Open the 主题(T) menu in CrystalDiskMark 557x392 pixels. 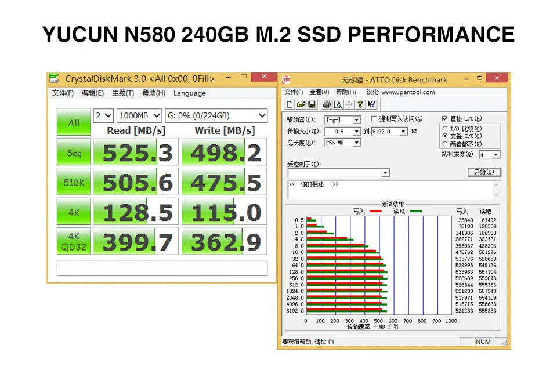[123, 93]
